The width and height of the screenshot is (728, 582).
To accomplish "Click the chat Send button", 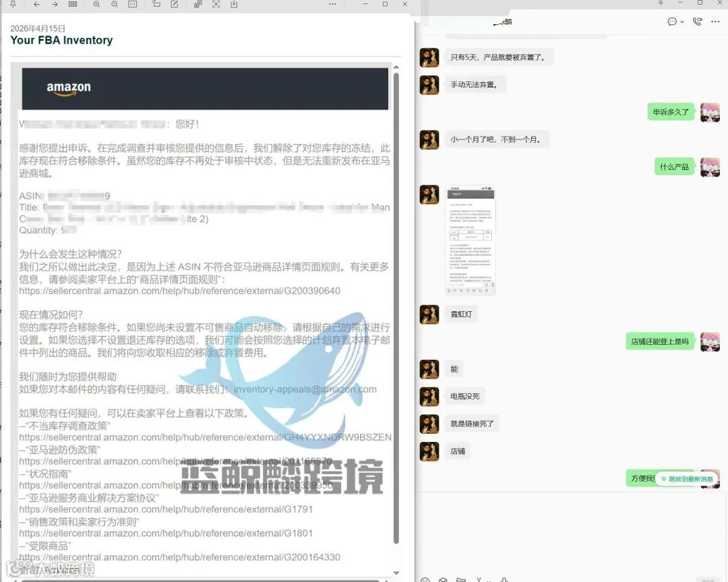I will (x=709, y=580).
